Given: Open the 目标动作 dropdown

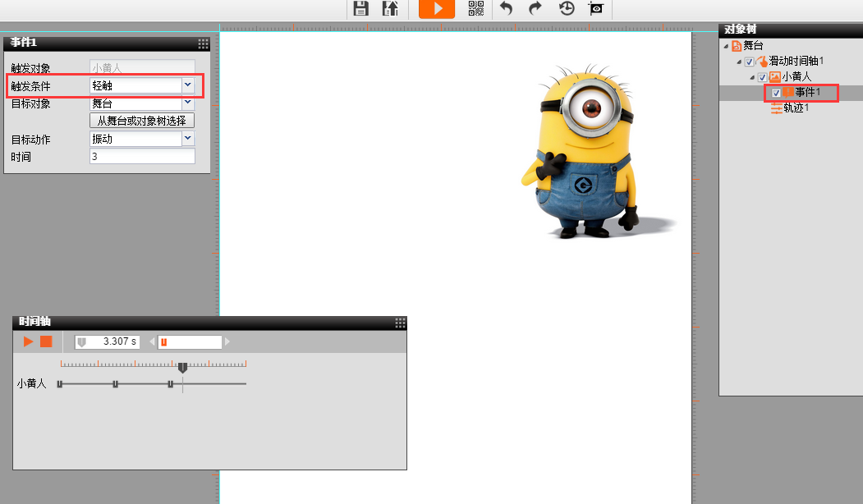Looking at the screenshot, I should 188,138.
